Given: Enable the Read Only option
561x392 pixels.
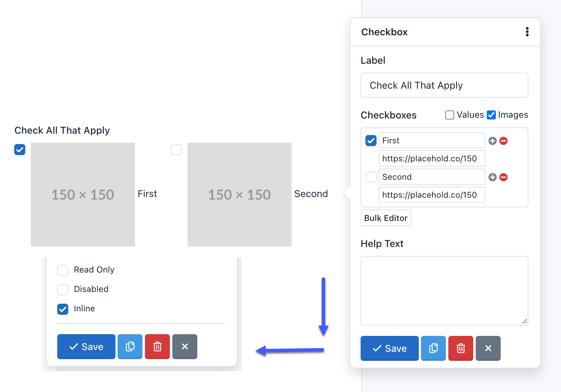Looking at the screenshot, I should coord(63,270).
